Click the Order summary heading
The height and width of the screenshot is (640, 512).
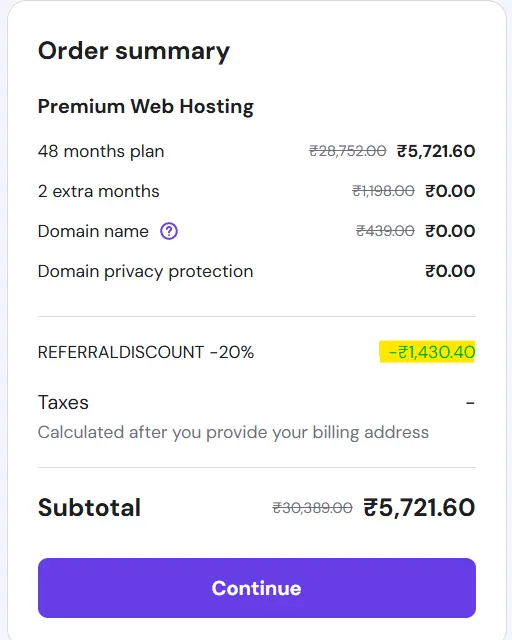[134, 52]
